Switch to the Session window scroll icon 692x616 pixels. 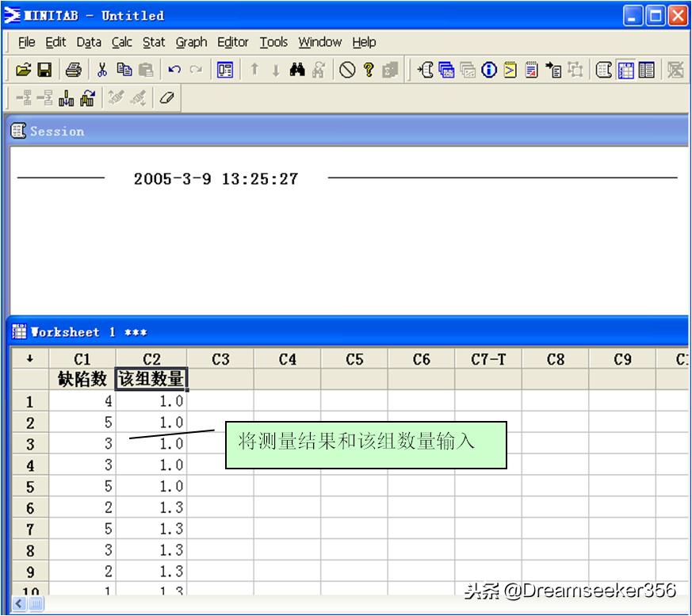(x=604, y=70)
